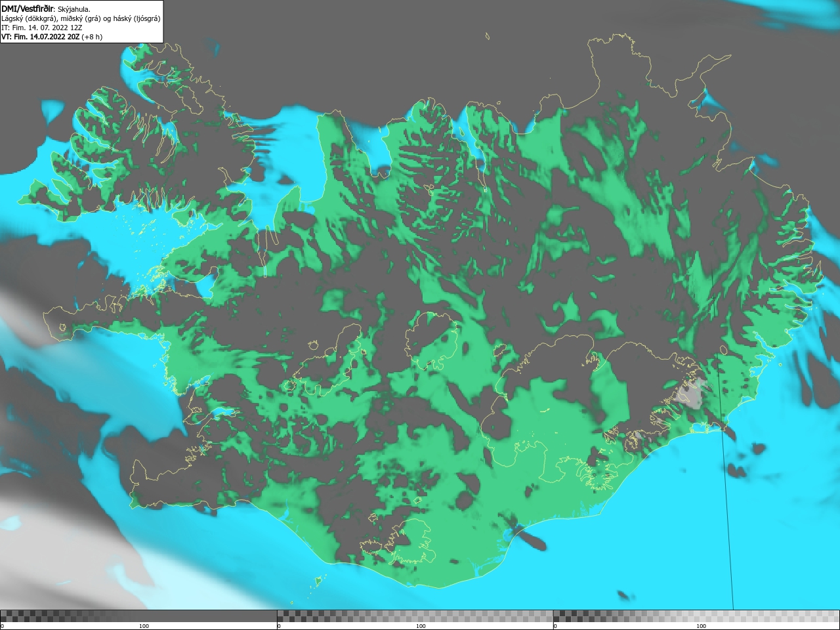Viewport: 840px width, 630px height.
Task: Select the 'VT: Fim. 14.07.2022 20Z' line
Action: 40,37
